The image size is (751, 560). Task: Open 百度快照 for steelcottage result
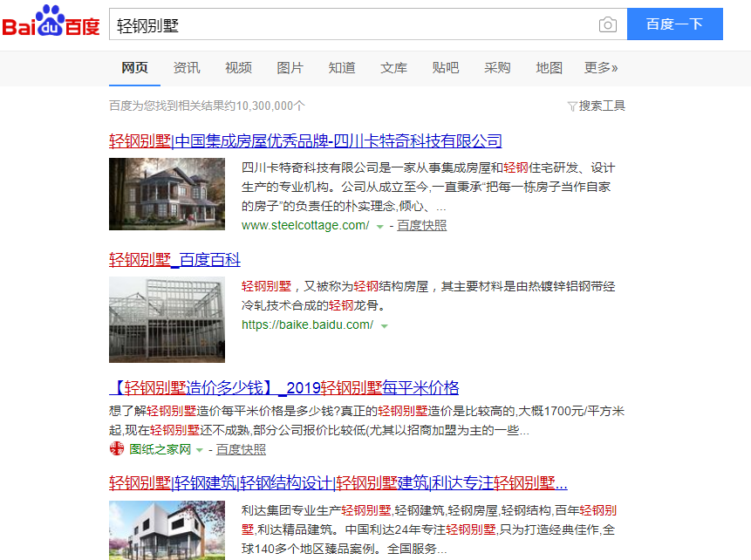click(x=421, y=225)
